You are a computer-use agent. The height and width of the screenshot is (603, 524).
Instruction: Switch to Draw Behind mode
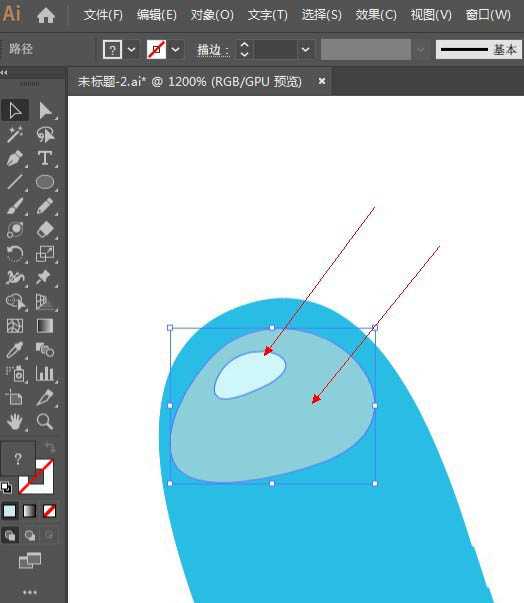pos(30,535)
